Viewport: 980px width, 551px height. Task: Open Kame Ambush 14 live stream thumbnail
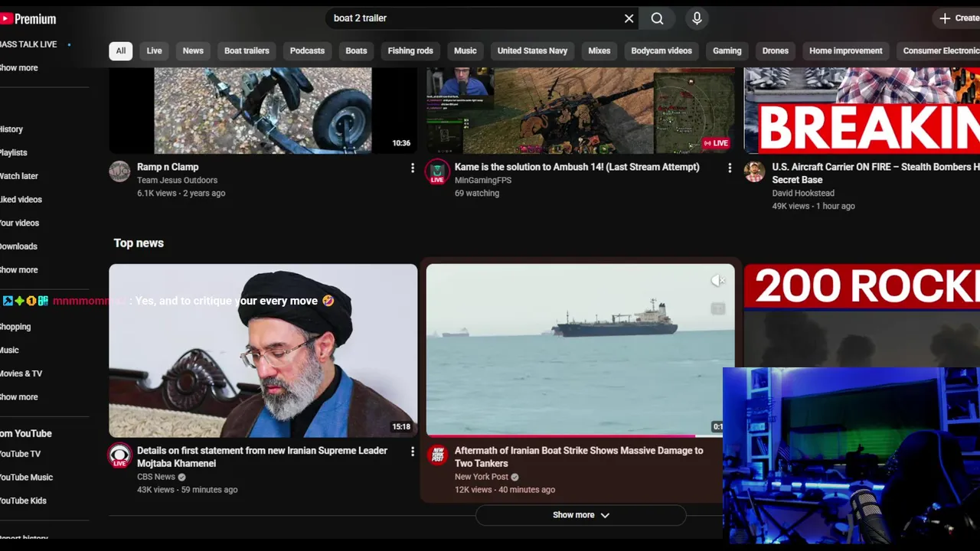click(x=580, y=110)
